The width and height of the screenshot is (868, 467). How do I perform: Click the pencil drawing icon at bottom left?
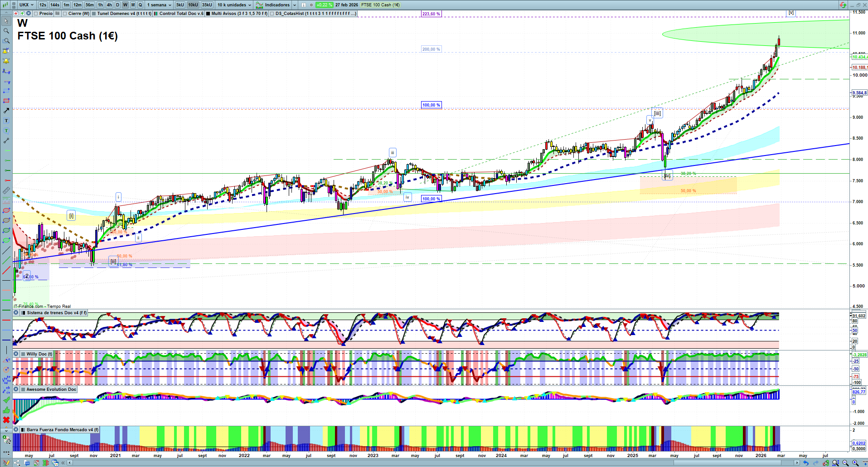click(x=6, y=463)
